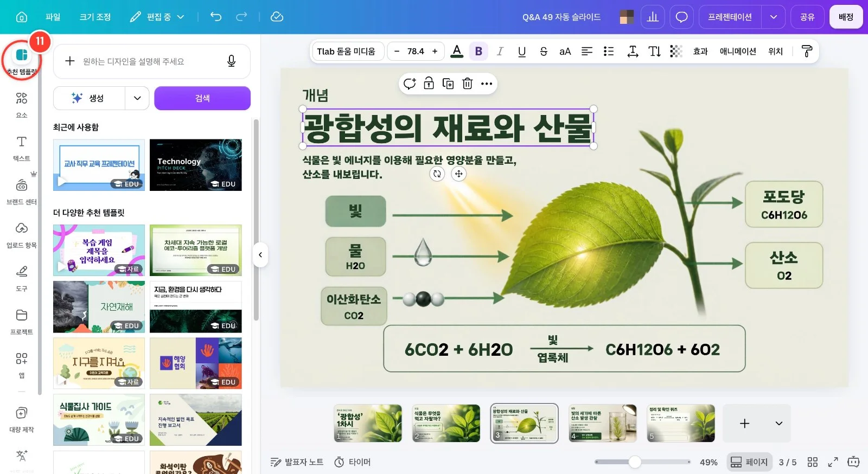Open 업로드 항목 sidebar panel
Viewport: 868px width, 474px height.
tap(22, 235)
